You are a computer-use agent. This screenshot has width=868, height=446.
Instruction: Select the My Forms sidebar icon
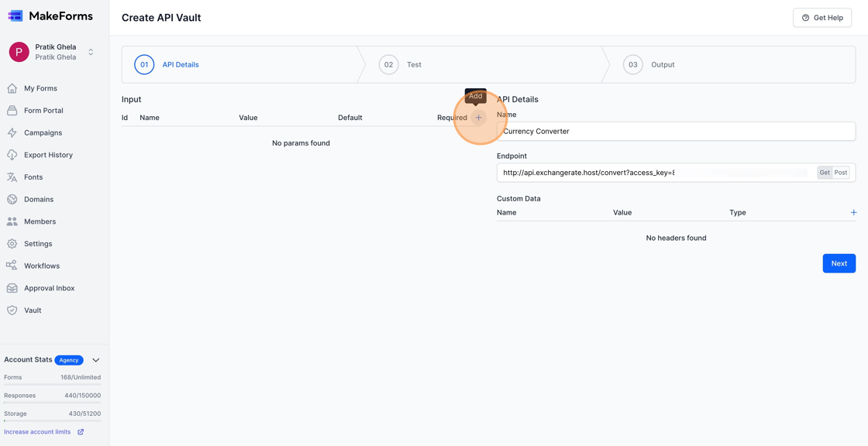pyautogui.click(x=11, y=88)
